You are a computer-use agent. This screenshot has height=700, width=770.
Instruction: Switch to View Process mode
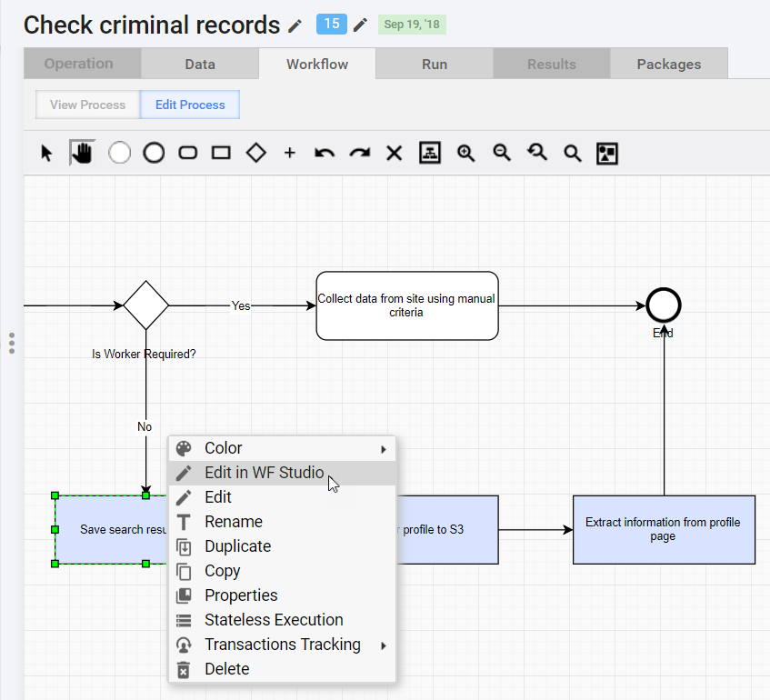[88, 105]
